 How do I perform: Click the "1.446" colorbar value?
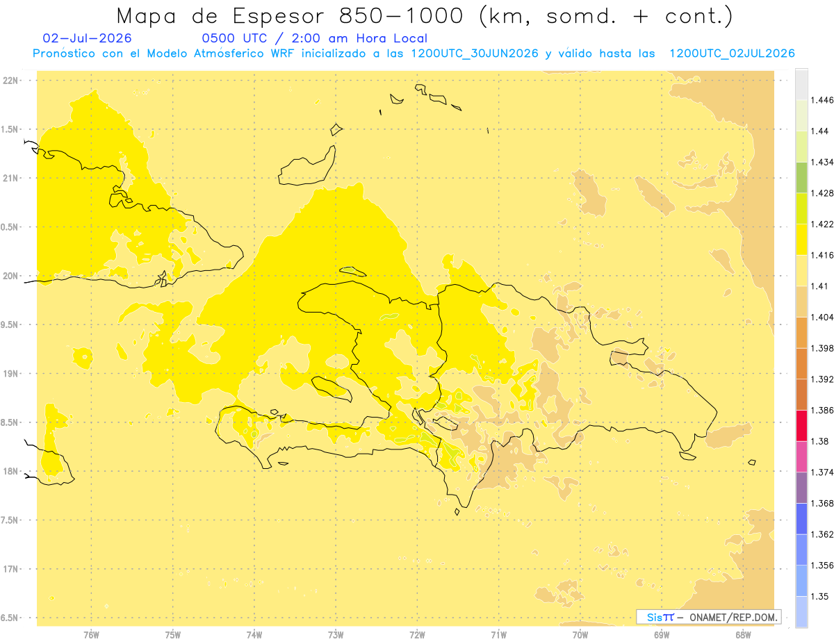tap(822, 100)
